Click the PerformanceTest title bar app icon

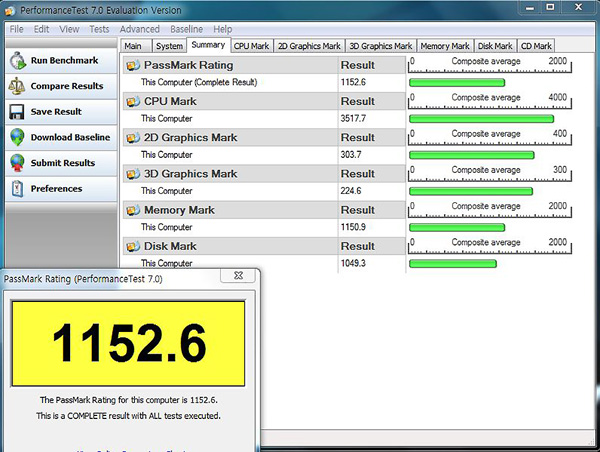[x=10, y=11]
